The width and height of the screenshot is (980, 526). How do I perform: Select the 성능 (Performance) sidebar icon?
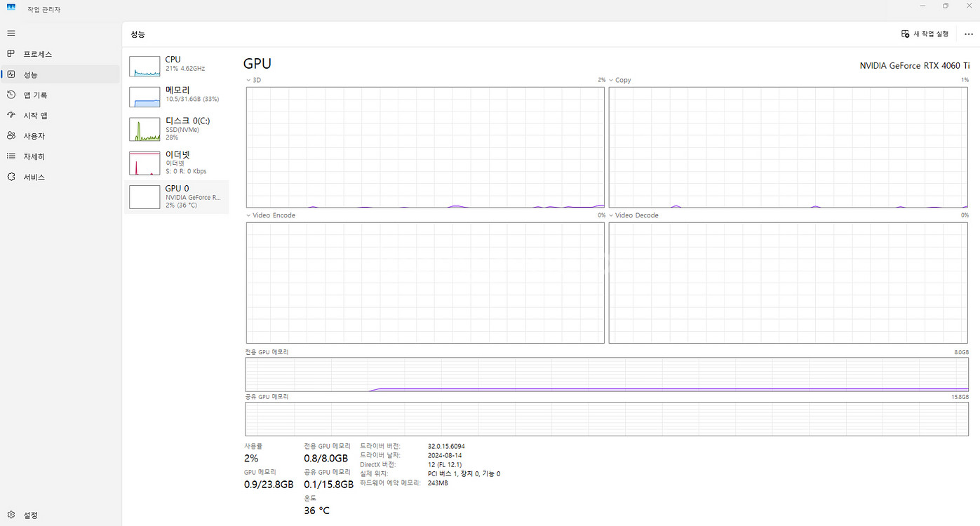(11, 74)
